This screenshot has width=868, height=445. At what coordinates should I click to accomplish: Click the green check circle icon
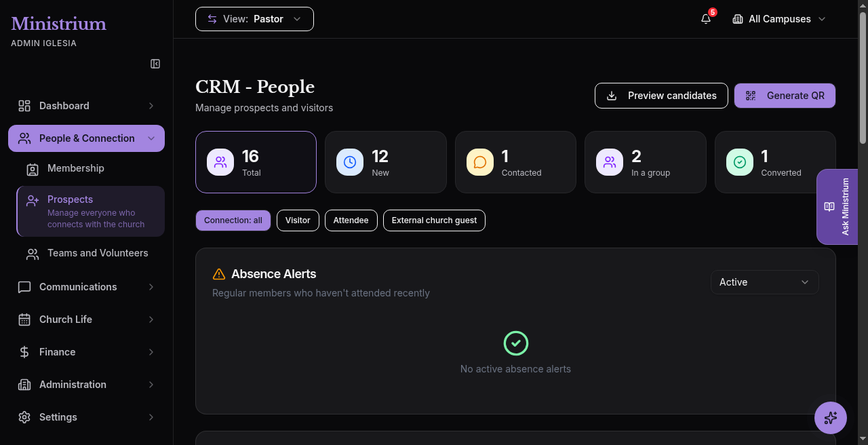516,343
